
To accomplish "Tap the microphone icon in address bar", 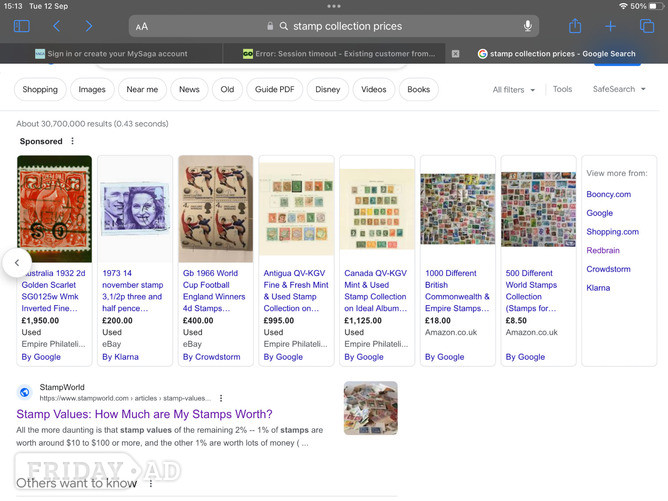I will tap(527, 26).
